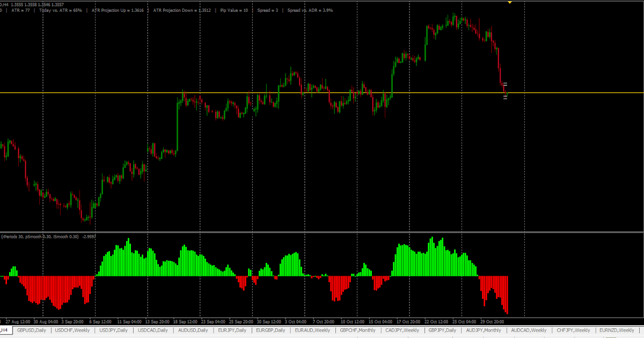Click the histogram indicator label with rPeriods 30
Viewport: 644px width, 338px height.
click(x=48, y=237)
